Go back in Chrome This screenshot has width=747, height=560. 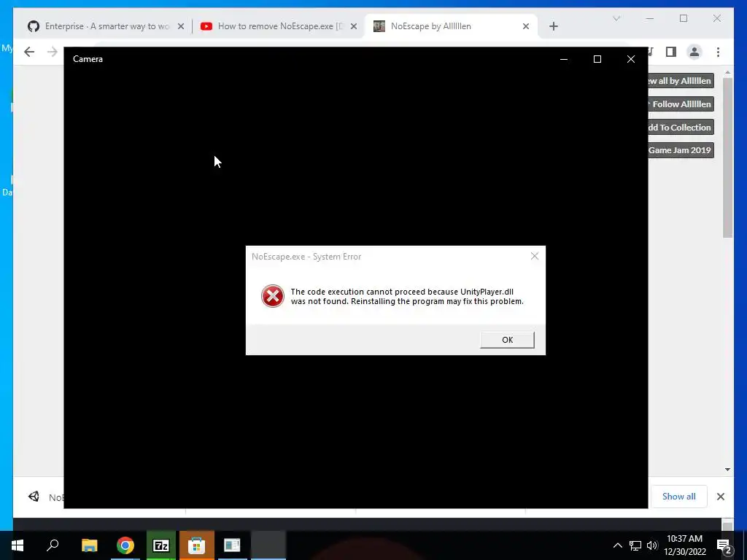29,52
